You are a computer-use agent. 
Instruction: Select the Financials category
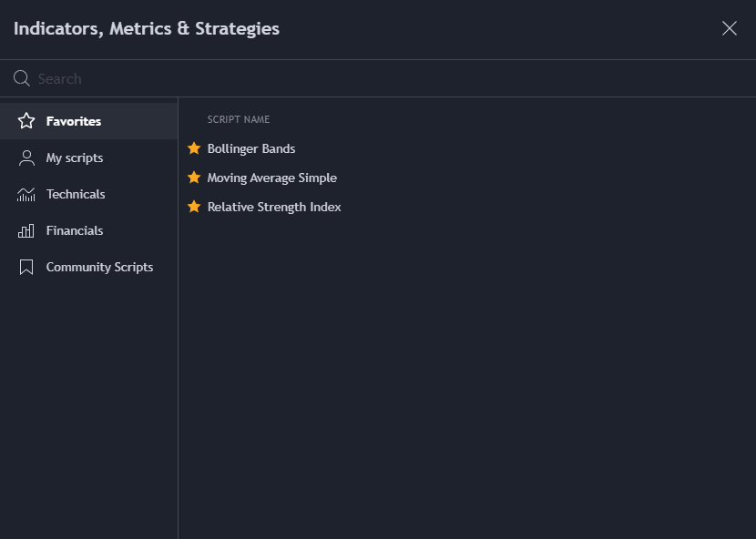click(x=88, y=230)
